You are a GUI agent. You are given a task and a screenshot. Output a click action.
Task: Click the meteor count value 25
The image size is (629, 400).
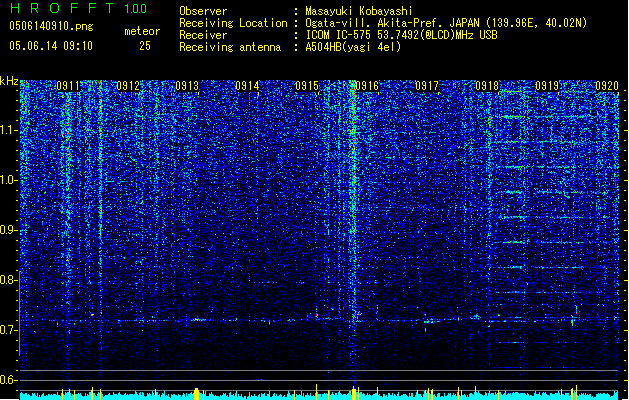click(x=145, y=46)
